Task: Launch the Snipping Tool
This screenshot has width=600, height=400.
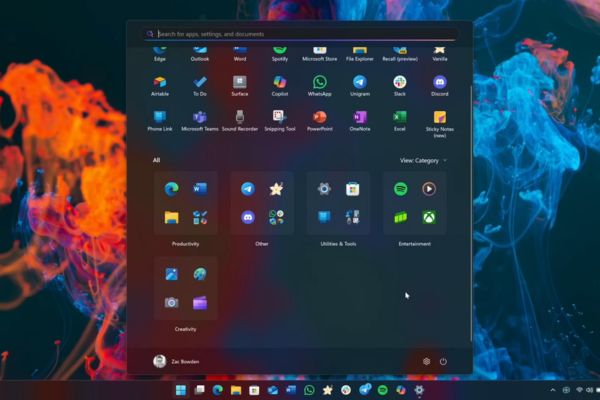Action: pyautogui.click(x=280, y=121)
